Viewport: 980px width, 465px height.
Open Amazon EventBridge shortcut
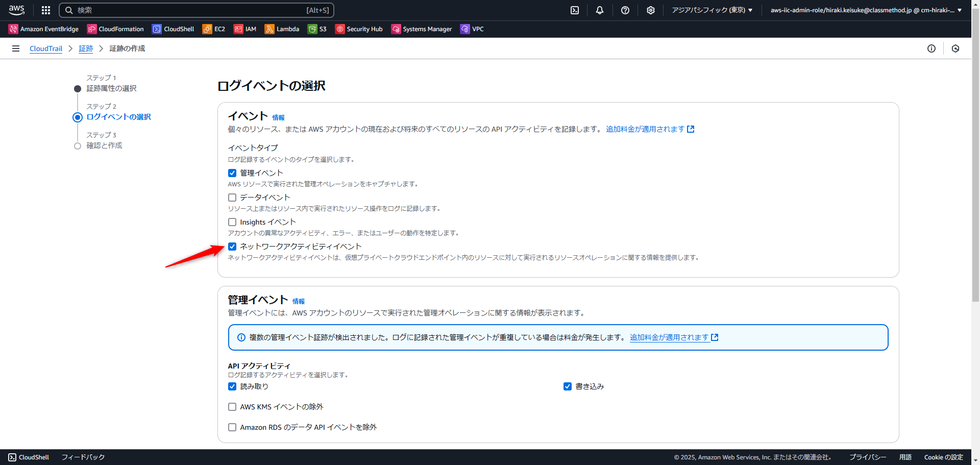coord(43,29)
